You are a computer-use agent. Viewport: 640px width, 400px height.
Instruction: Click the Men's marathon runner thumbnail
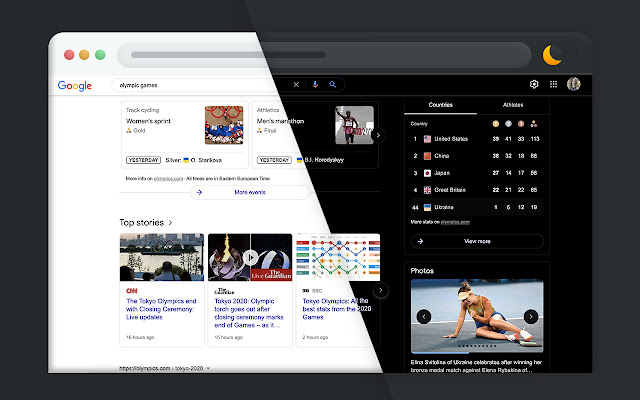pos(354,125)
